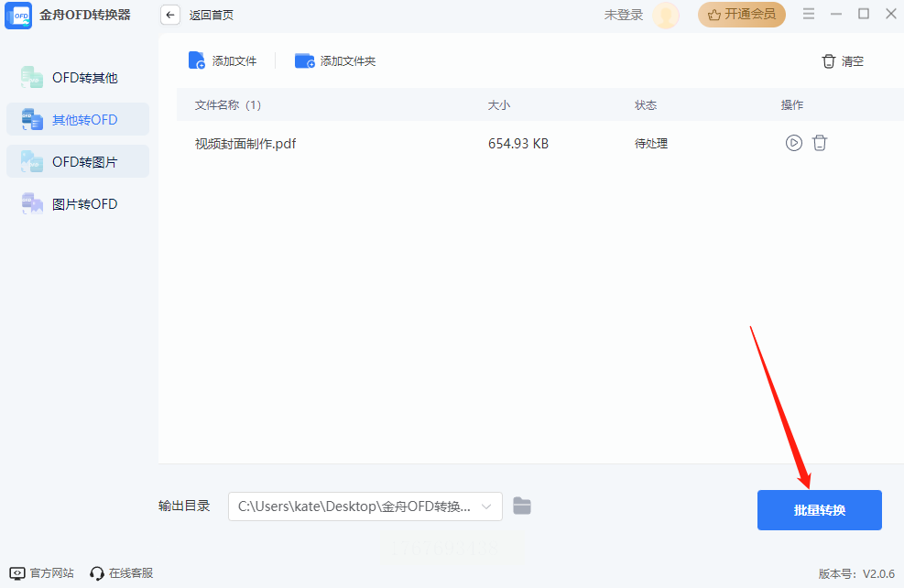Click the 清空 text

tap(852, 61)
